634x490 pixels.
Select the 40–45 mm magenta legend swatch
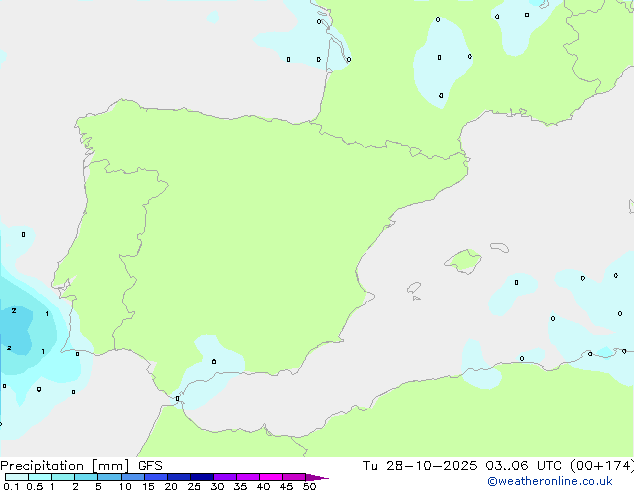271,477
